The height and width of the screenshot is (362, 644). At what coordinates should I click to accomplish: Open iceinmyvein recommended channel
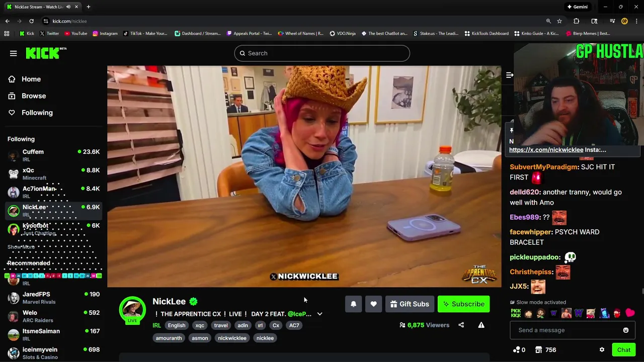pyautogui.click(x=53, y=353)
